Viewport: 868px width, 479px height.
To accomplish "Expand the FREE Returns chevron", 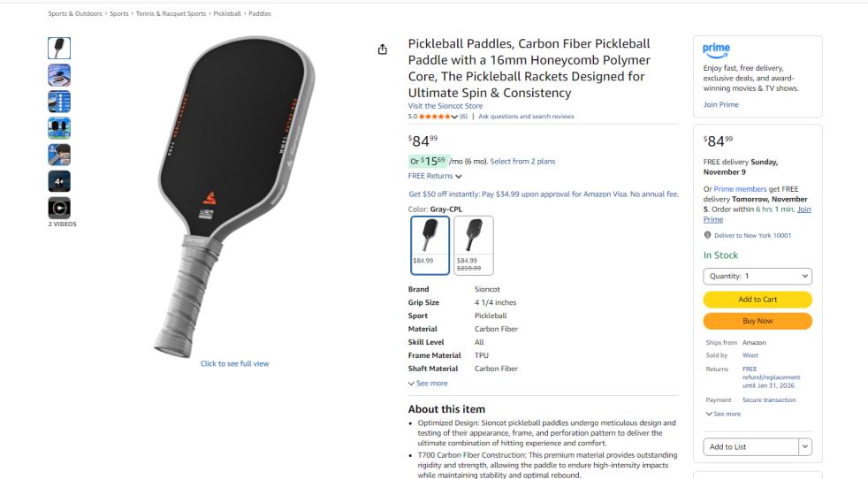I will tap(459, 177).
